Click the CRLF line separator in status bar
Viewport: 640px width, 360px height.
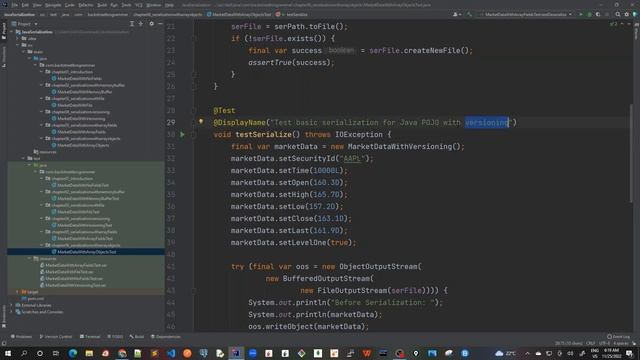(x=591, y=343)
